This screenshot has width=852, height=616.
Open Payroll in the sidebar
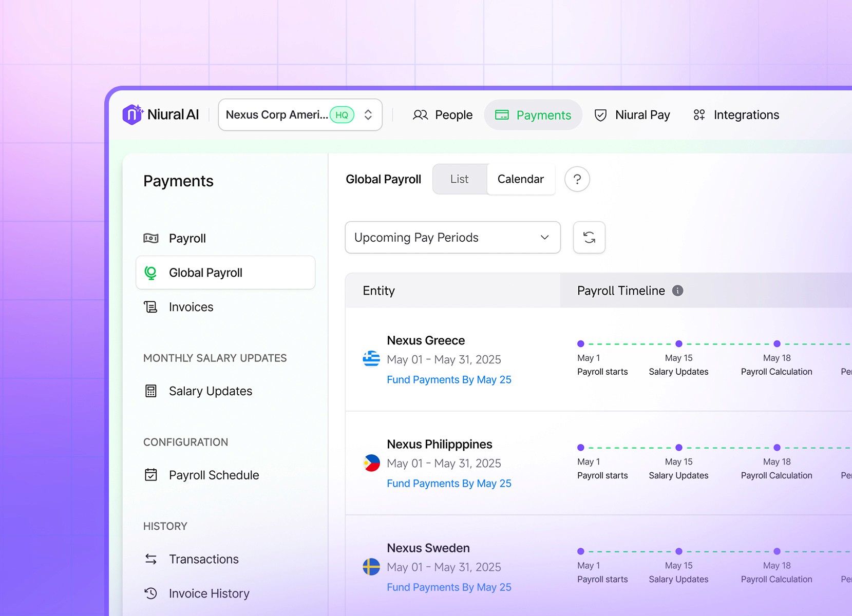[225, 238]
